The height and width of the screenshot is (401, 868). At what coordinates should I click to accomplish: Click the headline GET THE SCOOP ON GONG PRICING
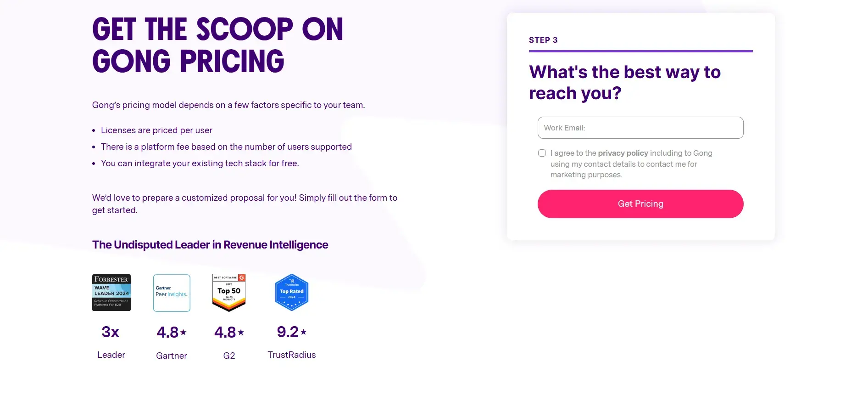tap(217, 45)
